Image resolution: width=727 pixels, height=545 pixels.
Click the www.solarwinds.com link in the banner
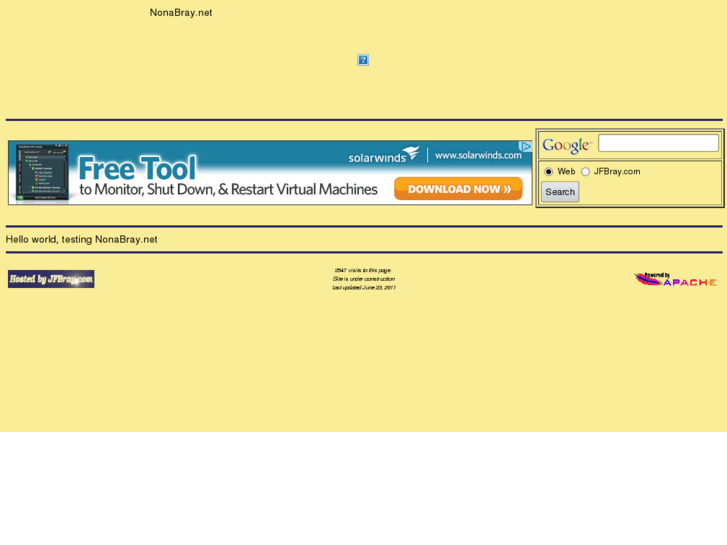point(478,155)
